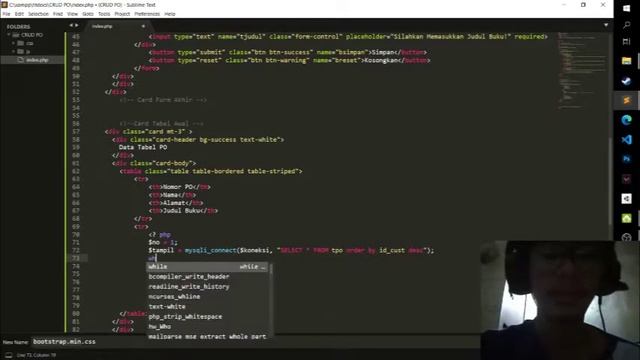Viewport: 640px width, 360px height.
Task: Go to the previous tab with left arrow
Action: click(71, 25)
